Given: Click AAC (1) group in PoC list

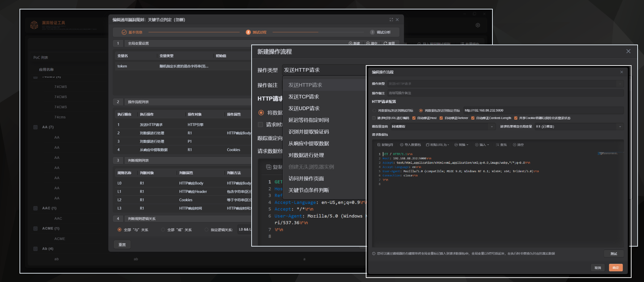Looking at the screenshot, I should [x=49, y=208].
